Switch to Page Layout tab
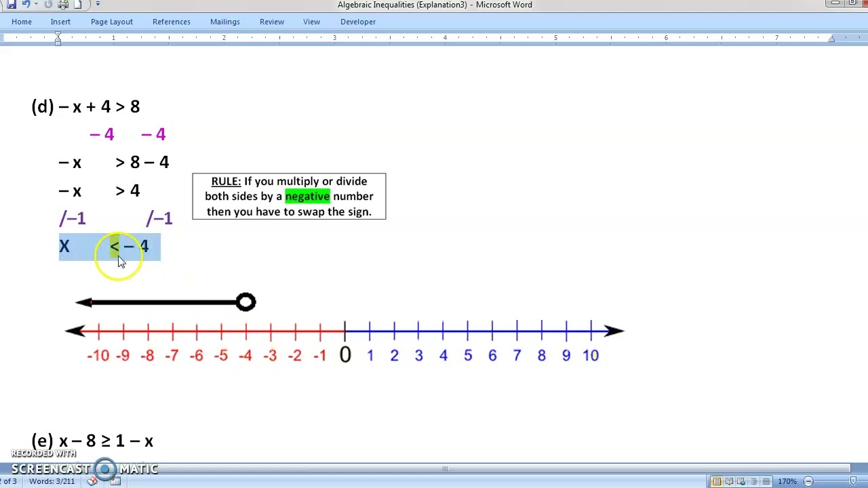868x488 pixels. (x=112, y=22)
